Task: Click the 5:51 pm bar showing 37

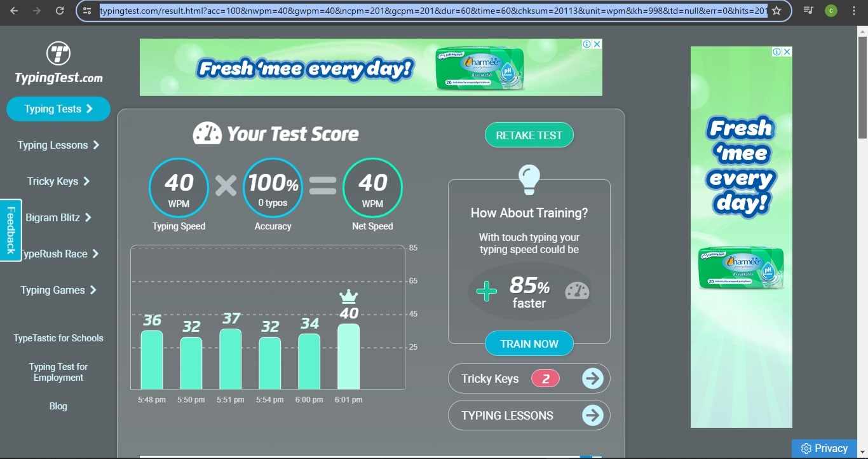Action: (x=231, y=359)
